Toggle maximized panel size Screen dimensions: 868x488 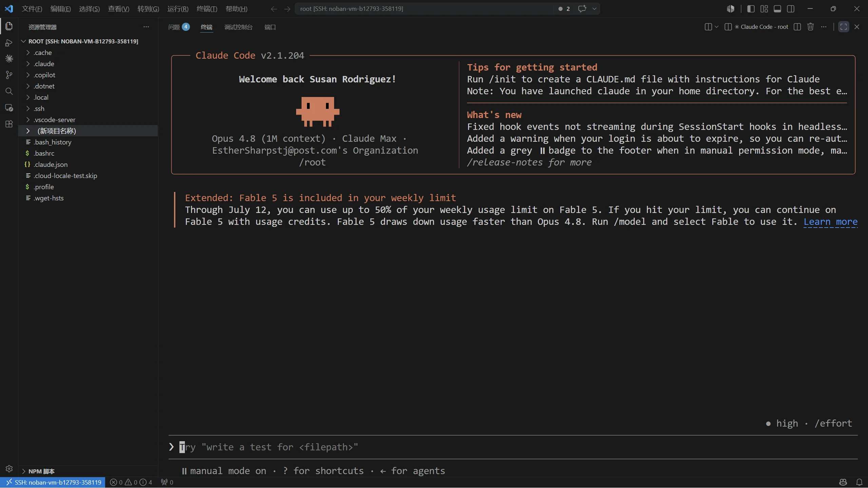[844, 27]
